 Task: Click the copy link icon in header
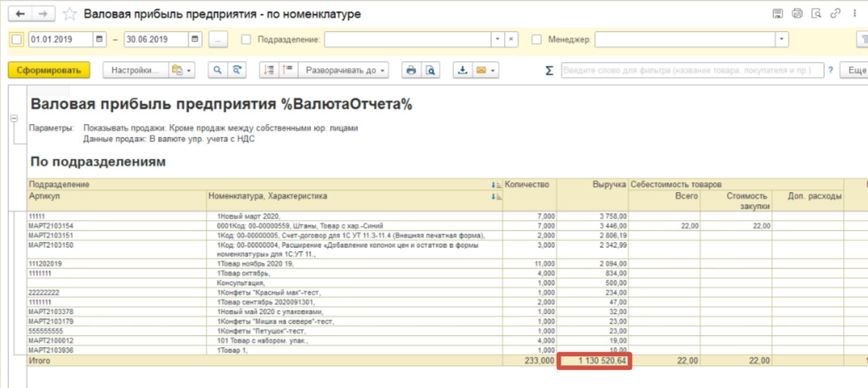835,14
